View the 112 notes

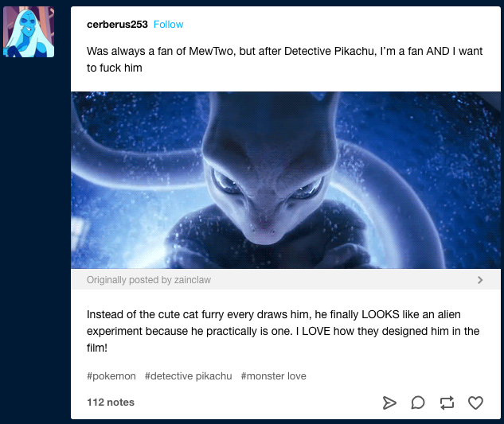[111, 403]
